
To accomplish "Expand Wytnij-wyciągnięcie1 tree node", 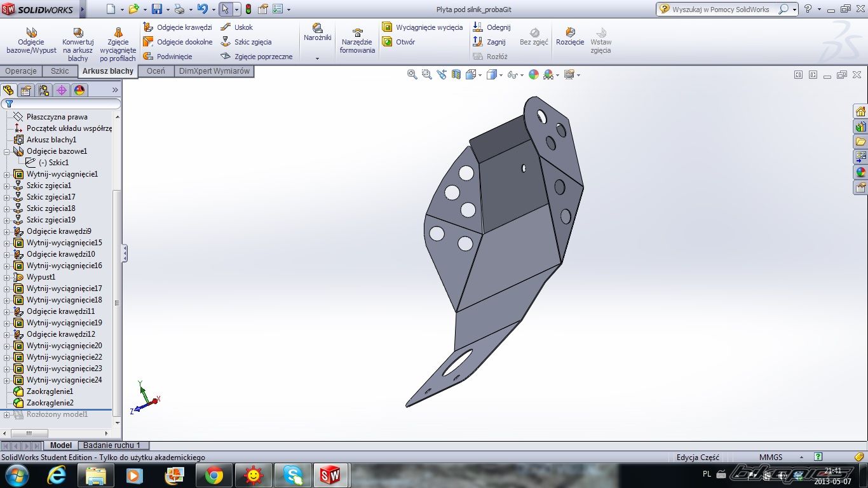I will tap(7, 174).
